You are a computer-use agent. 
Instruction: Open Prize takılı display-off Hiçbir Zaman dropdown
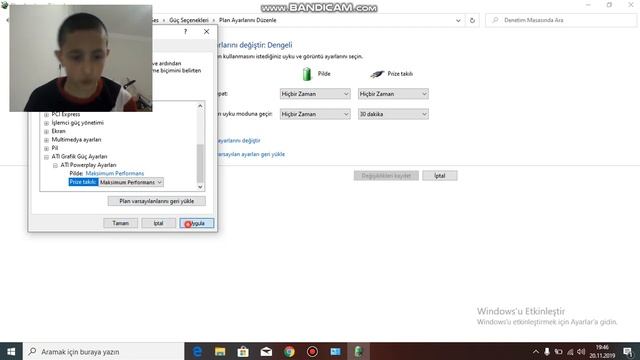click(393, 94)
